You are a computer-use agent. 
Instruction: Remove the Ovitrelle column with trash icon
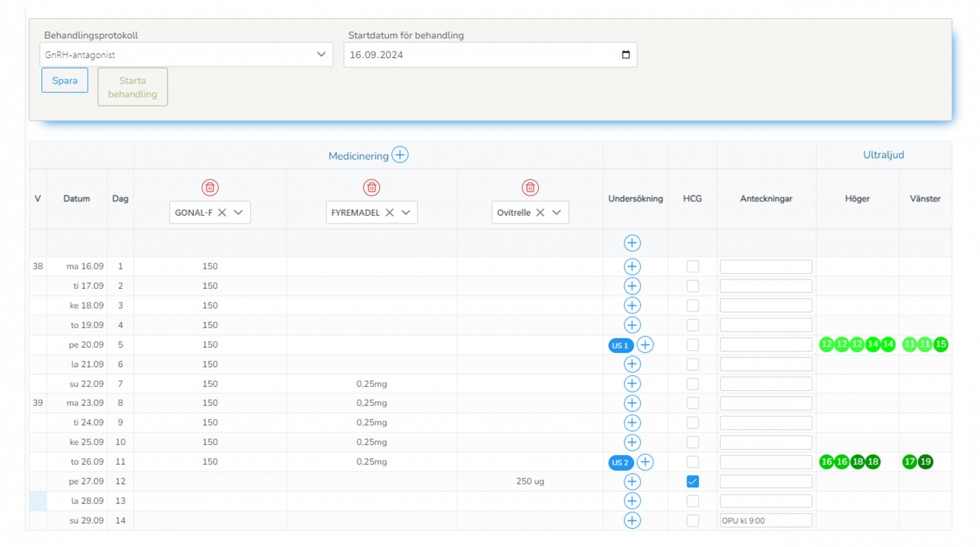tap(530, 187)
